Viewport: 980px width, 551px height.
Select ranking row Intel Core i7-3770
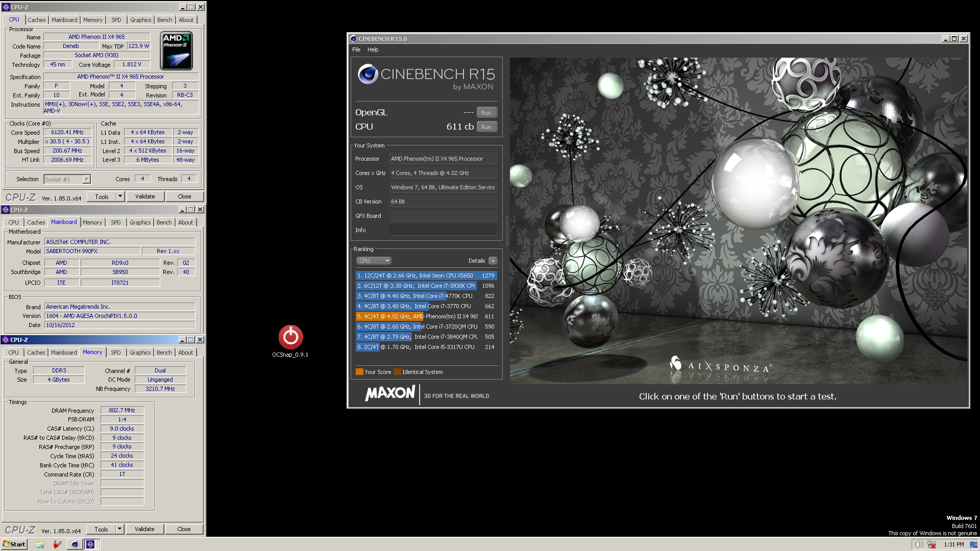coord(426,306)
